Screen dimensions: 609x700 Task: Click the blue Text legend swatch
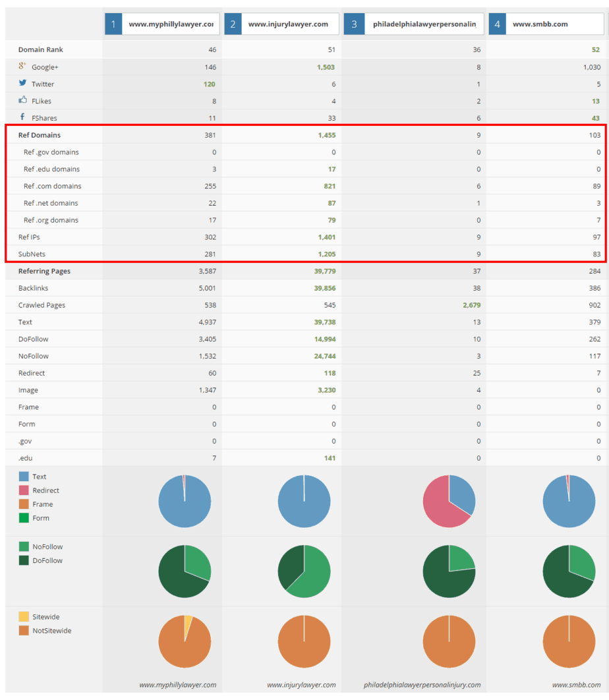24,477
